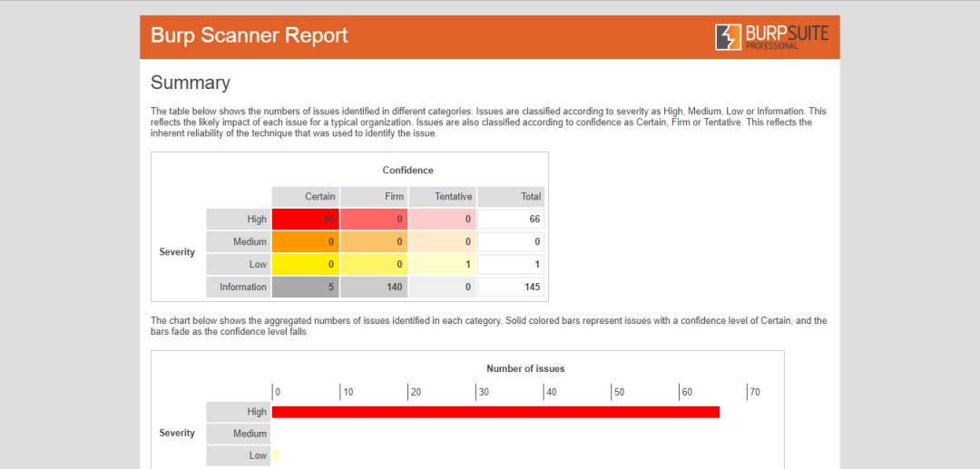The width and height of the screenshot is (980, 469).
Task: Click the red High severity bar in chart
Action: 495,412
